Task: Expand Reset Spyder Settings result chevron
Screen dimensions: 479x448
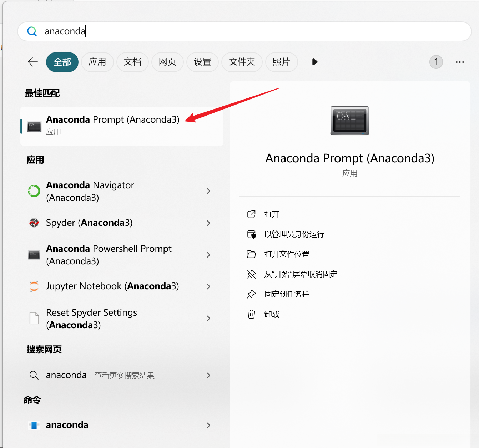Action: tap(209, 318)
